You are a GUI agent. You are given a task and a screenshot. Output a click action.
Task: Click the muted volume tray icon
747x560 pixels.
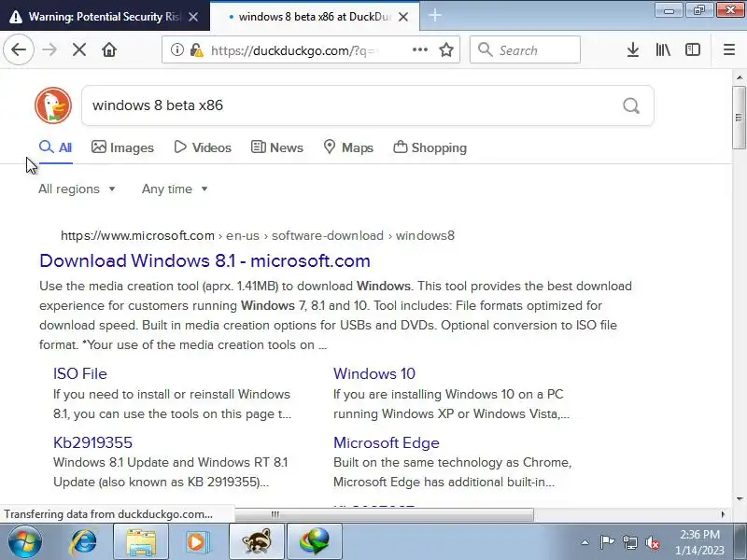pos(653,542)
